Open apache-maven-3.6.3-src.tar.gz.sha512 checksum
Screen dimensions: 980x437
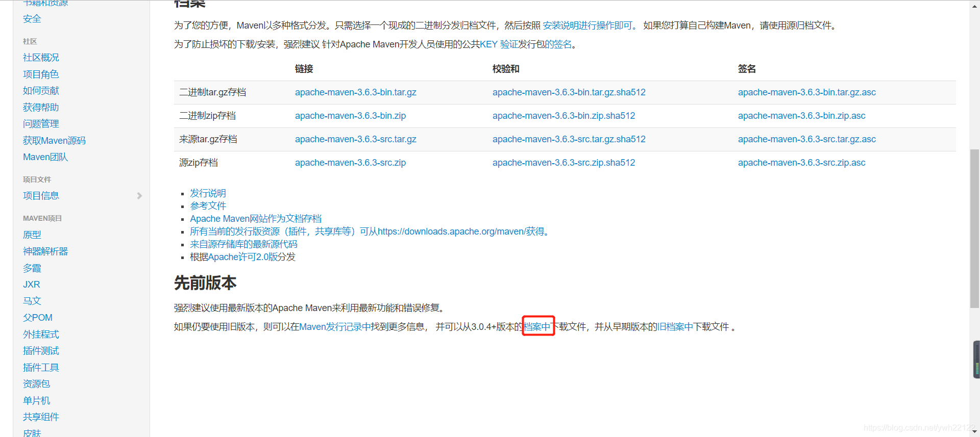click(x=569, y=139)
